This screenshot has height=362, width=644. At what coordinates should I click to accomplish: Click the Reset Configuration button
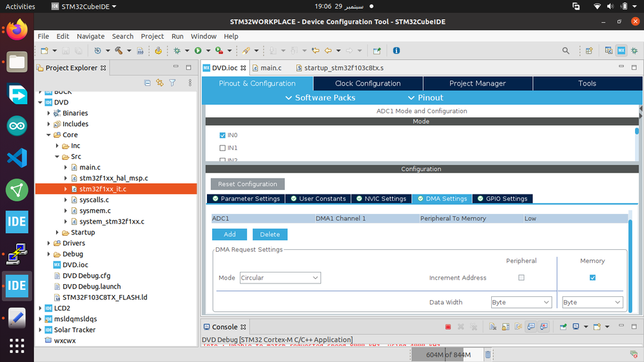click(x=248, y=184)
